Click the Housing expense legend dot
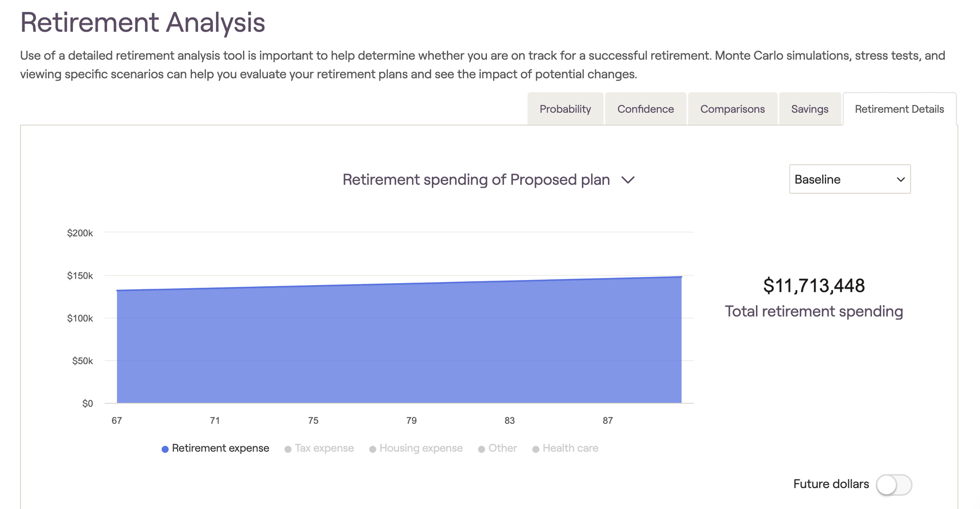This screenshot has width=980, height=509. coord(373,449)
